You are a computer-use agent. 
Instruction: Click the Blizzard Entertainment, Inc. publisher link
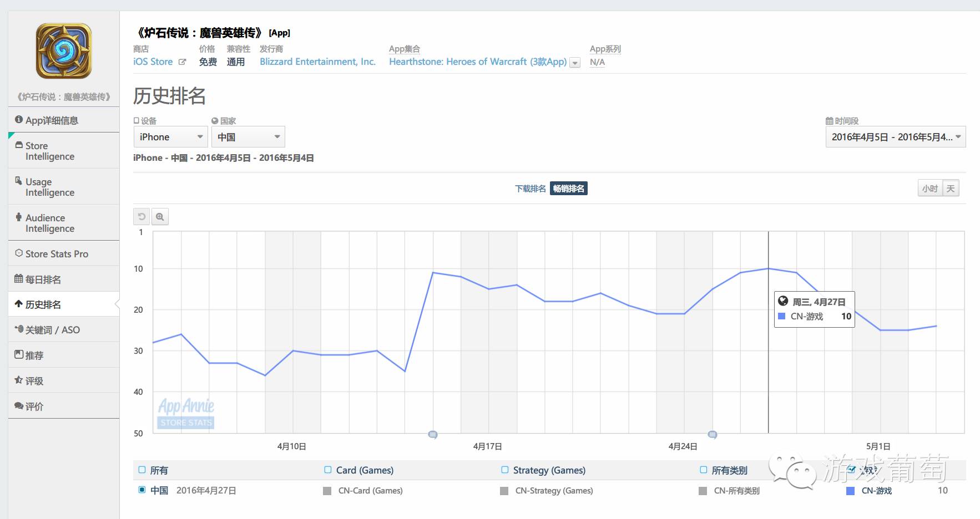317,62
